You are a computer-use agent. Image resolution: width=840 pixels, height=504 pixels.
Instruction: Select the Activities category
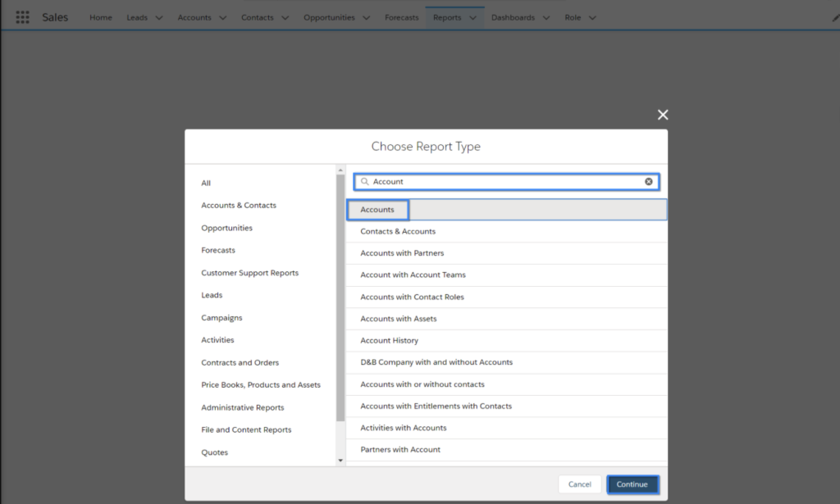(x=217, y=340)
